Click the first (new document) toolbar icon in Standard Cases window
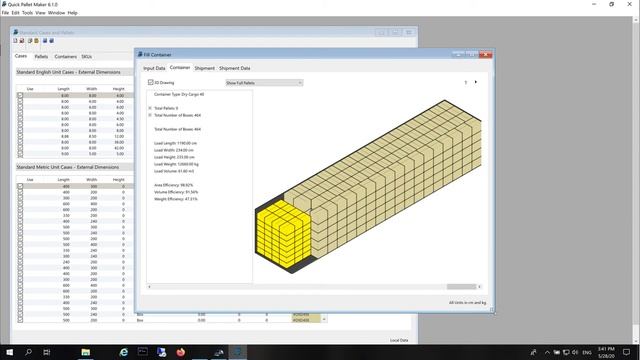Image resolution: width=640 pixels, height=360 pixels. point(16,41)
